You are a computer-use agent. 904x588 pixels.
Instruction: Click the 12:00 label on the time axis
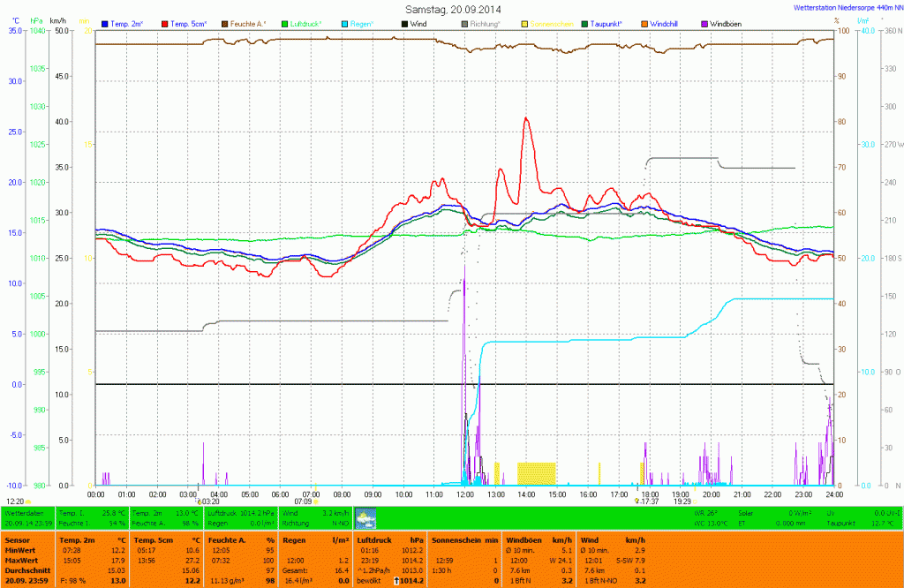click(x=464, y=494)
